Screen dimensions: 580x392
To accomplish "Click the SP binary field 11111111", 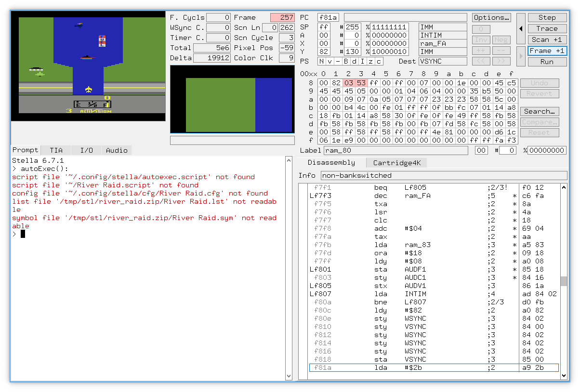I will tap(390, 27).
